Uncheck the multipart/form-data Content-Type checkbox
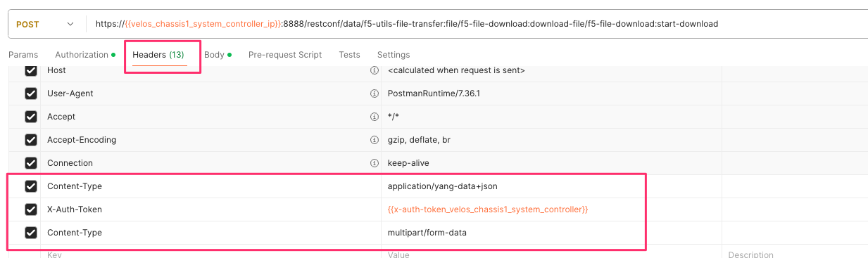The width and height of the screenshot is (868, 258). pos(31,233)
